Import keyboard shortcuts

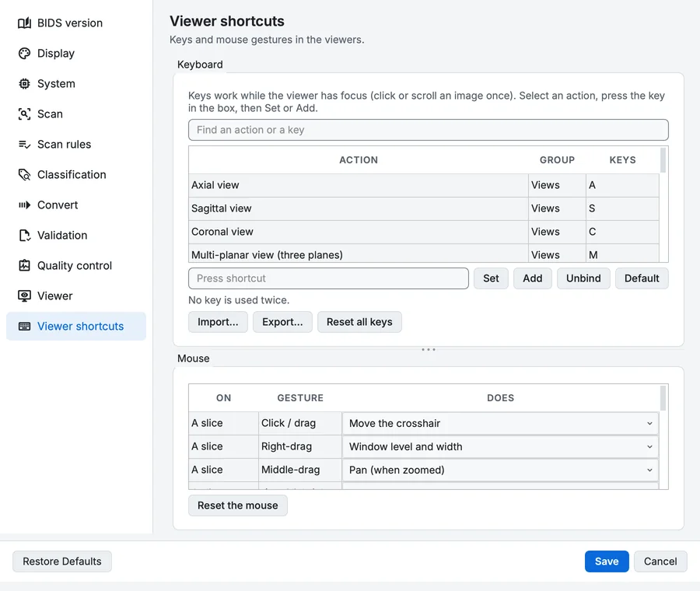point(218,322)
